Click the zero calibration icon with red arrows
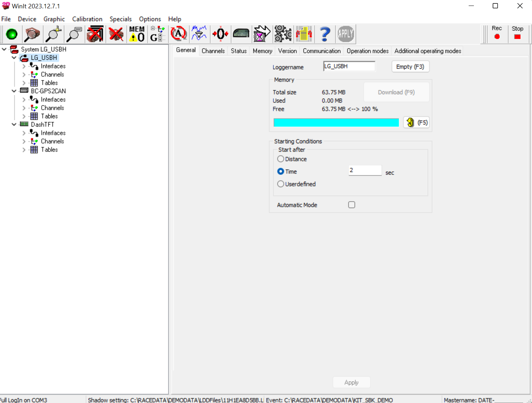This screenshot has height=403, width=532. [220, 34]
